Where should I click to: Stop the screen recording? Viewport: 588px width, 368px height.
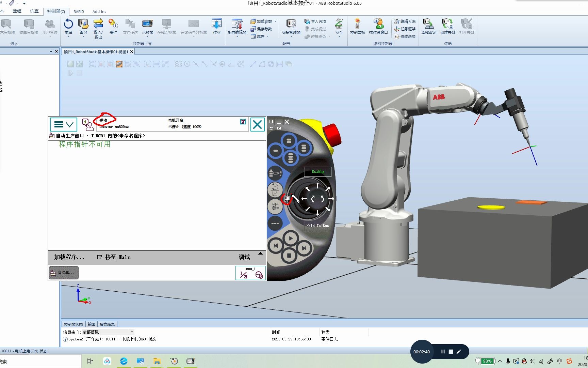451,352
